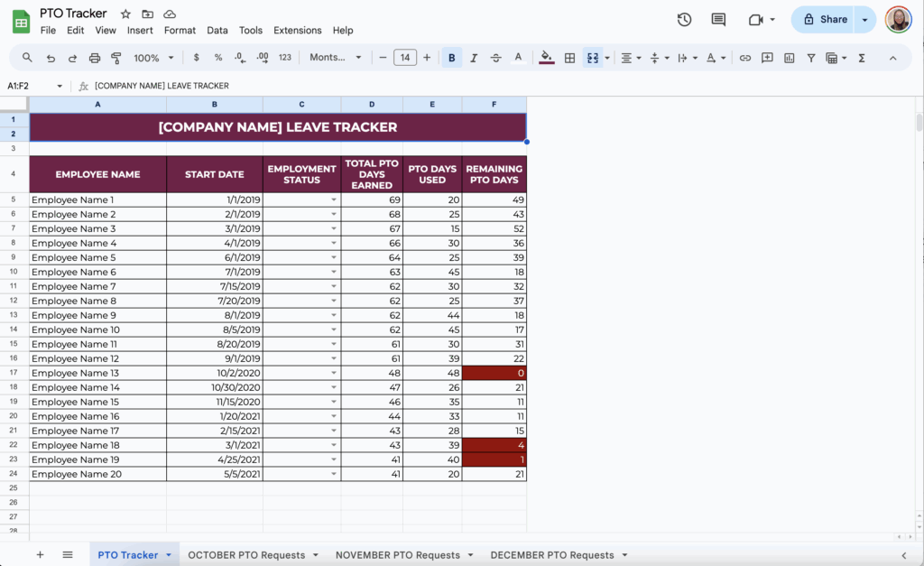Toggle strikethrough formatting
924x566 pixels.
[495, 56]
